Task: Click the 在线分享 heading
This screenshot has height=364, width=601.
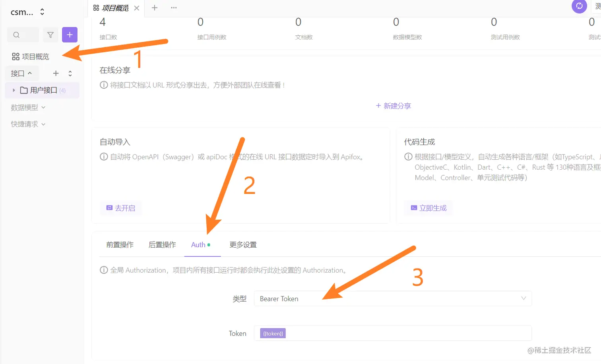Action: [x=115, y=70]
